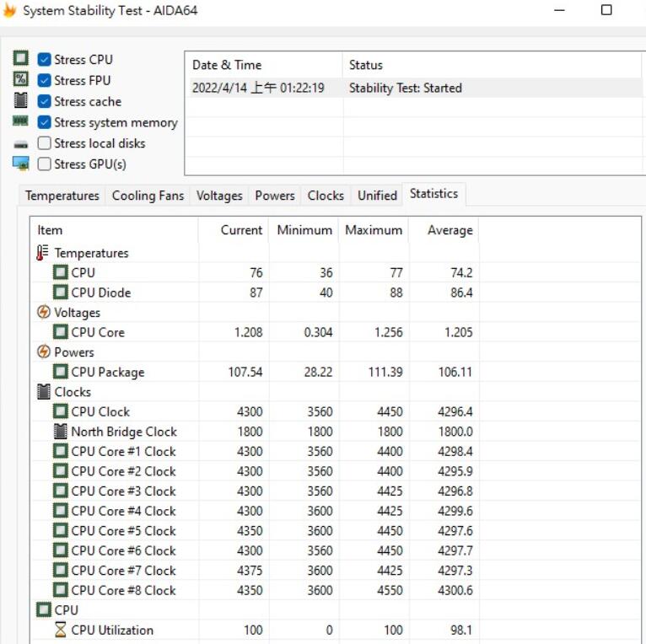Click the Stress FPU percent icon
The width and height of the screenshot is (646, 644).
click(20, 78)
